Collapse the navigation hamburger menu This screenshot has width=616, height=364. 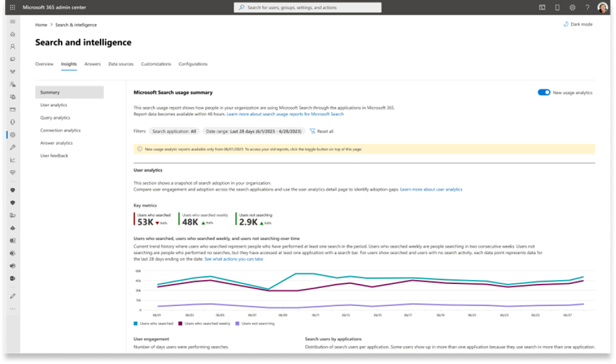(12, 22)
